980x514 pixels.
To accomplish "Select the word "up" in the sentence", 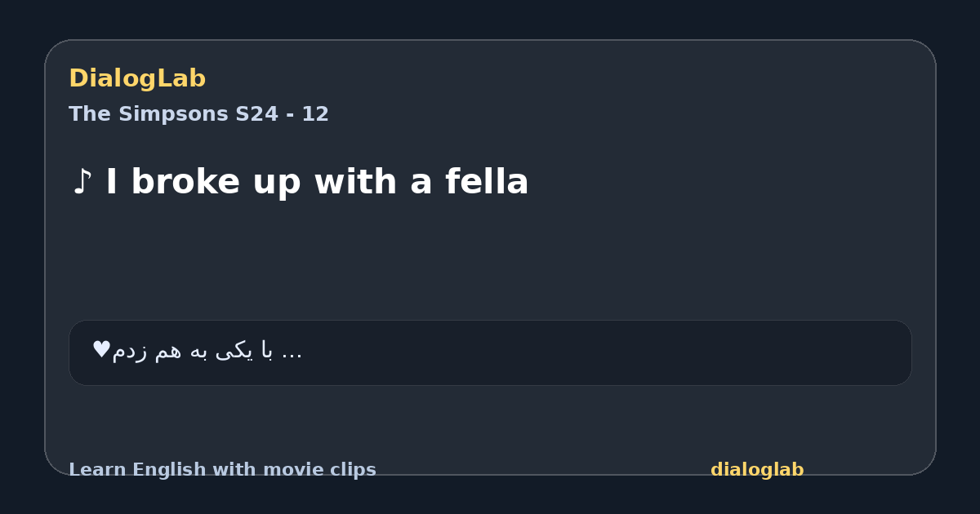I will [x=278, y=185].
